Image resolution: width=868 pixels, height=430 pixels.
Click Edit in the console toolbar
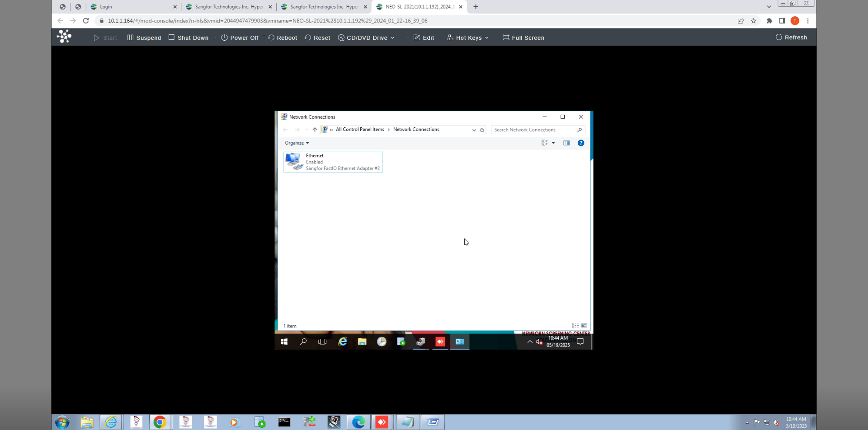(x=424, y=37)
